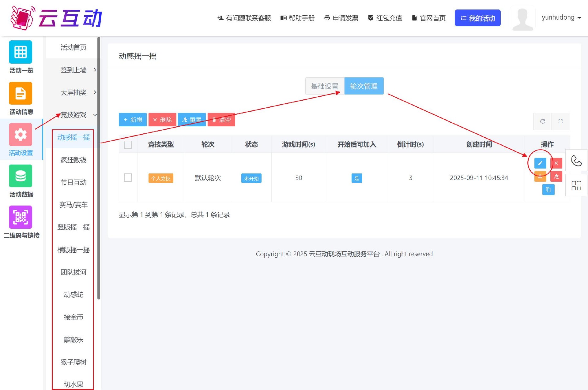Click the 帮助手册 link

pos(298,18)
